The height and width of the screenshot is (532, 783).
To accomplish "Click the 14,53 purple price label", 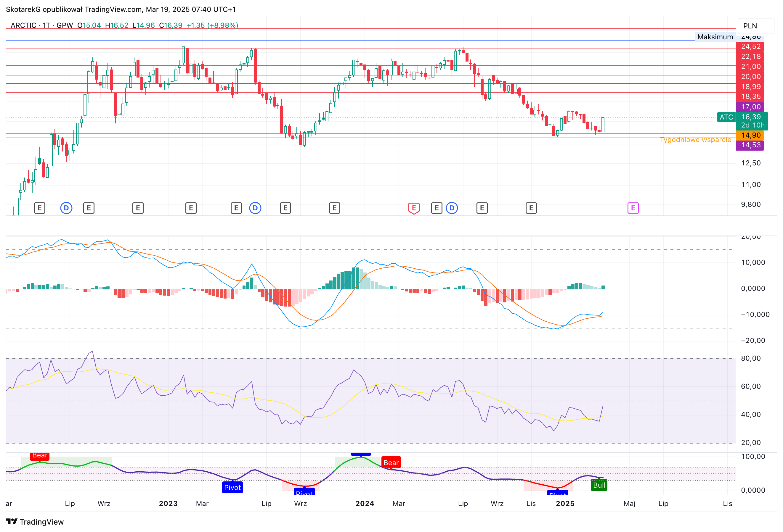I will (750, 145).
